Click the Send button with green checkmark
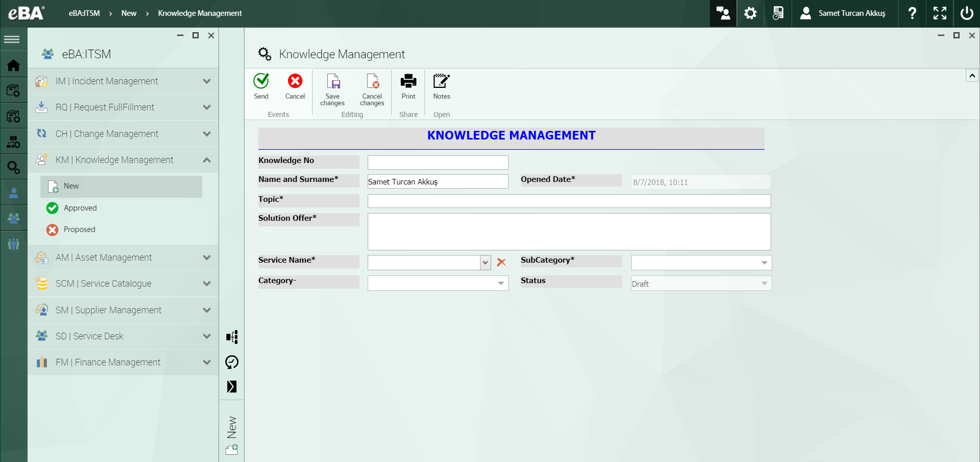 tap(261, 86)
